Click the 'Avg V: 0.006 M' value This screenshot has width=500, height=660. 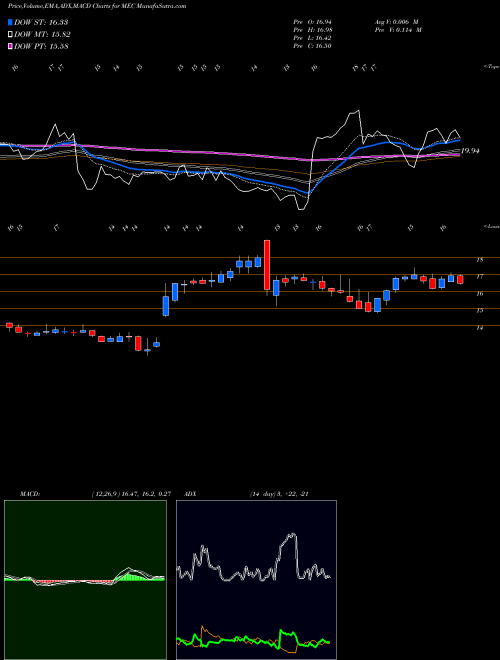pyautogui.click(x=396, y=22)
